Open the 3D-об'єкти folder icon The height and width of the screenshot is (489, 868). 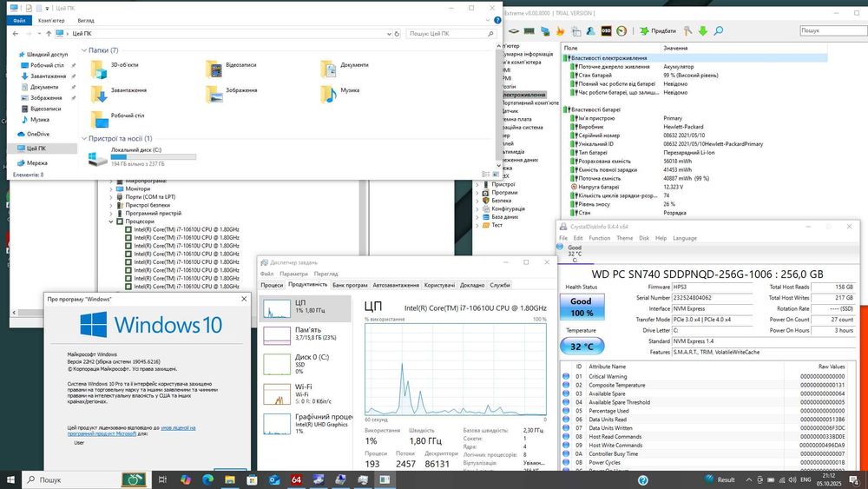(x=99, y=69)
